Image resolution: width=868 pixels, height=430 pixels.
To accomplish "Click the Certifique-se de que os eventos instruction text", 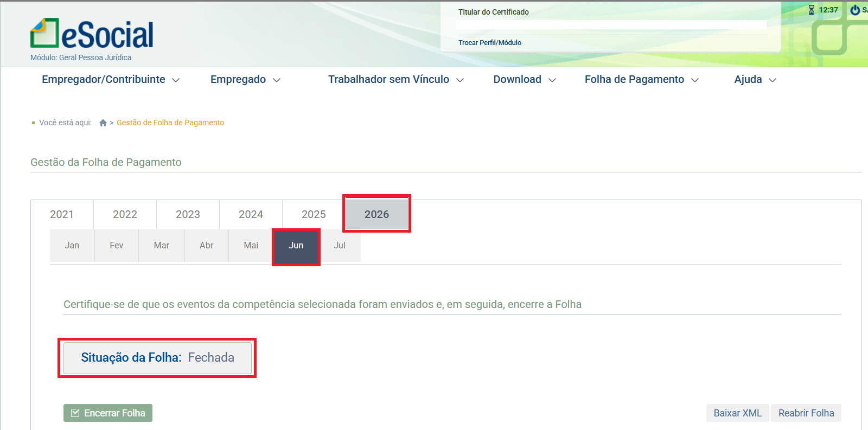I will 322,304.
